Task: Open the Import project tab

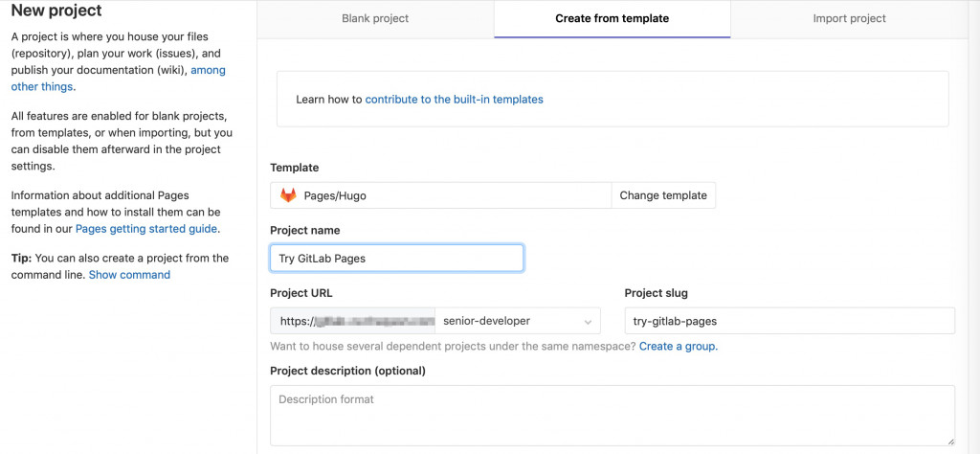Action: coord(849,18)
